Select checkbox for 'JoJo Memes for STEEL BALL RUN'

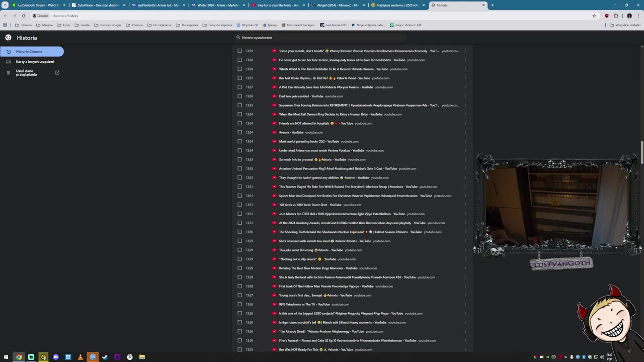(239, 214)
